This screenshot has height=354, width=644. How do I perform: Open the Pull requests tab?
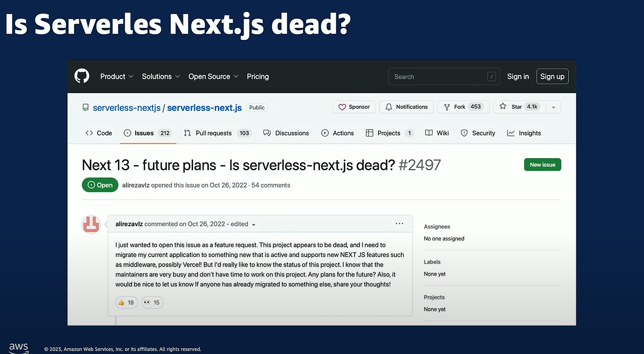coord(218,133)
